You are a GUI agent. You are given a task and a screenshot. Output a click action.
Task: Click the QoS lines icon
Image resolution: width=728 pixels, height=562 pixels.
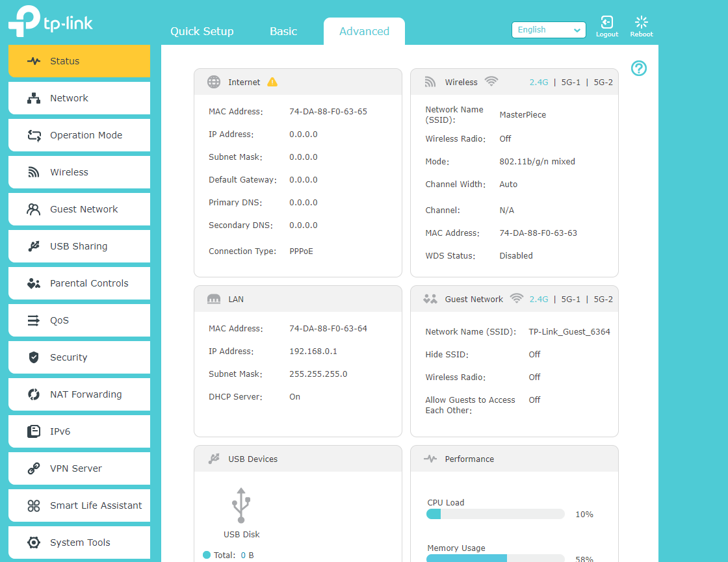click(x=33, y=320)
